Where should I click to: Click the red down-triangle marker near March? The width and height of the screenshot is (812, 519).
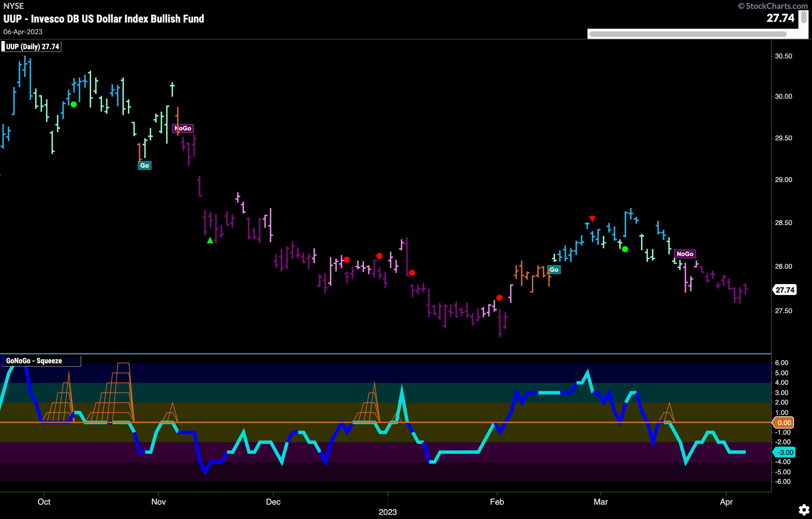[x=592, y=219]
